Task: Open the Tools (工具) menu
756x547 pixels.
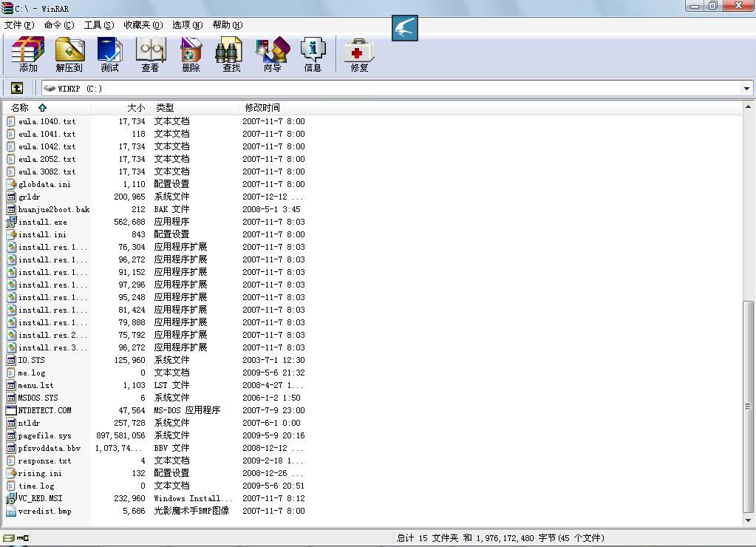Action: [x=99, y=25]
